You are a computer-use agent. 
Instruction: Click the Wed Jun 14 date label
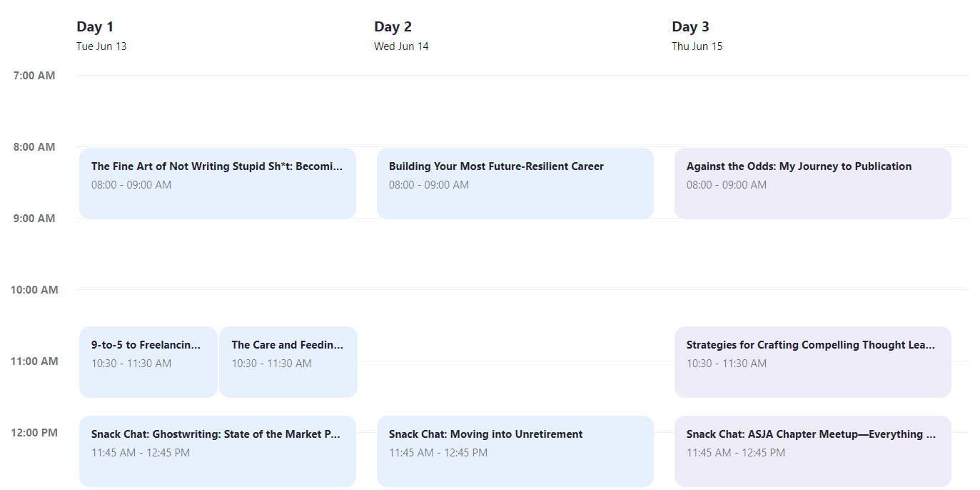pyautogui.click(x=401, y=46)
